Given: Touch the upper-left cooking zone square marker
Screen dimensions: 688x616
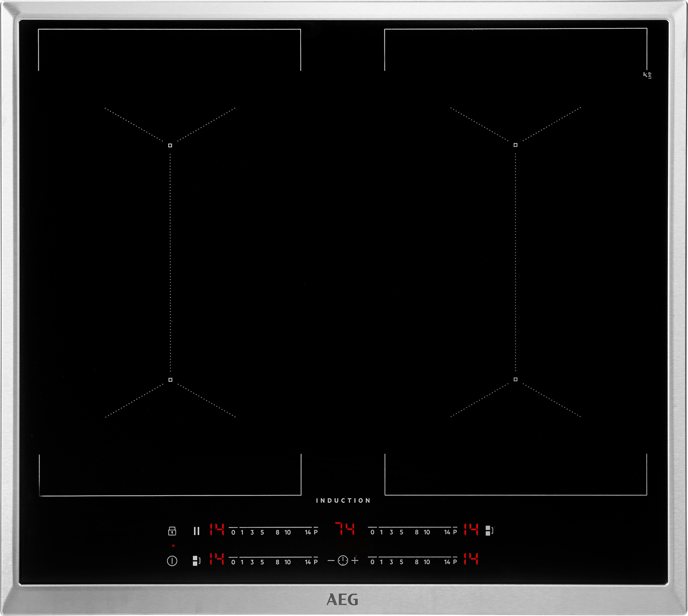Looking at the screenshot, I should (170, 145).
